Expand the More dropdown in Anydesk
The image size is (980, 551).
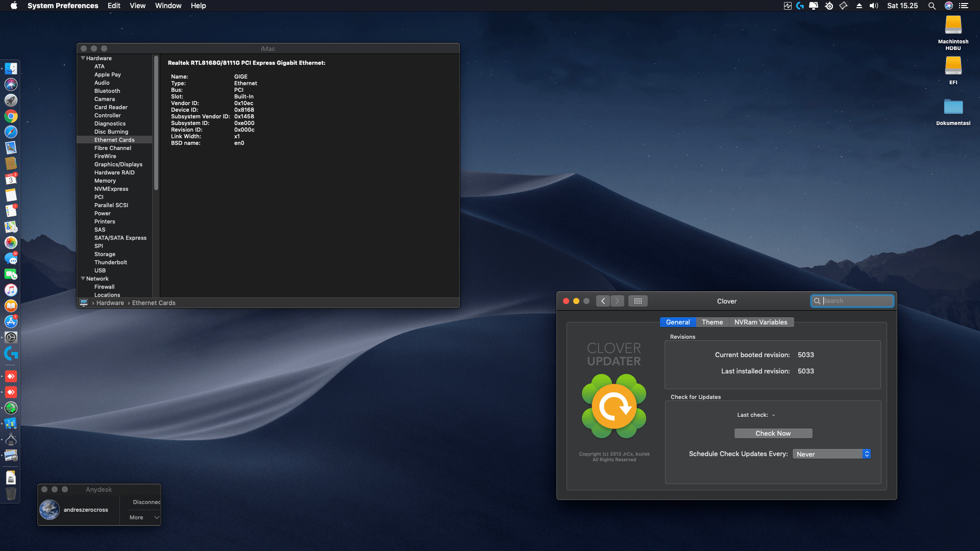[144, 517]
